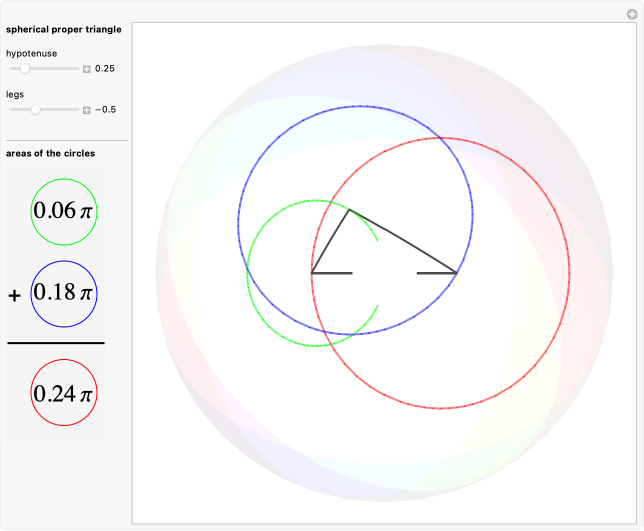The width and height of the screenshot is (644, 531).
Task: Click the legs value −0.5
Action: pyautogui.click(x=105, y=109)
